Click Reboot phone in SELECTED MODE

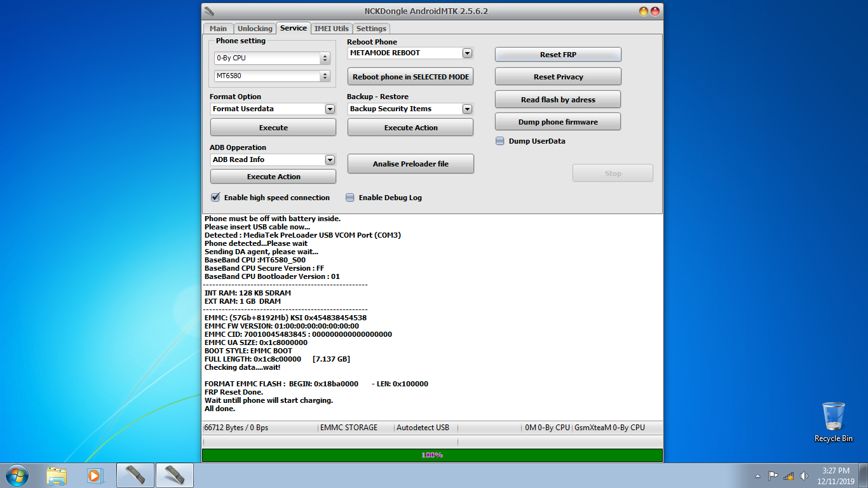410,77
